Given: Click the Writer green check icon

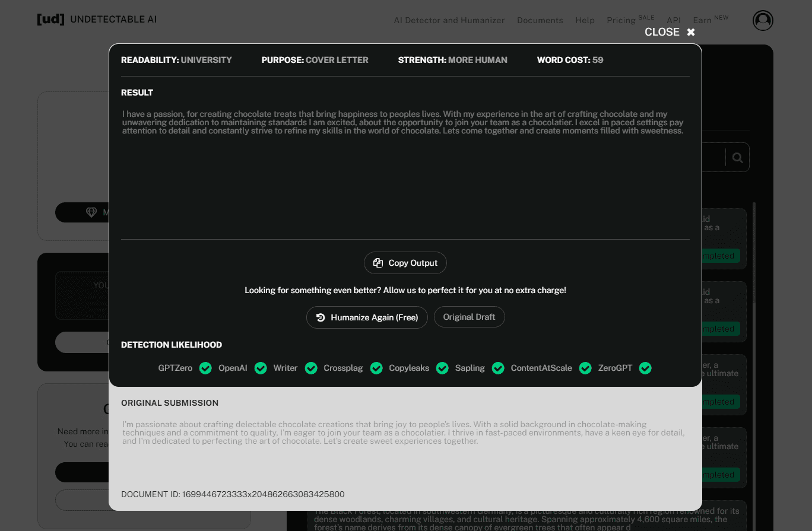Looking at the screenshot, I should pos(311,368).
